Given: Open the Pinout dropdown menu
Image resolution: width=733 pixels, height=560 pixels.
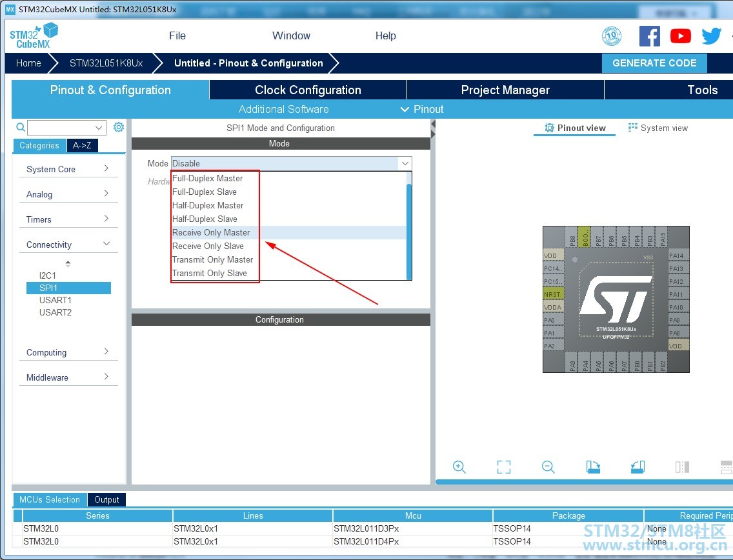Looking at the screenshot, I should tap(422, 110).
